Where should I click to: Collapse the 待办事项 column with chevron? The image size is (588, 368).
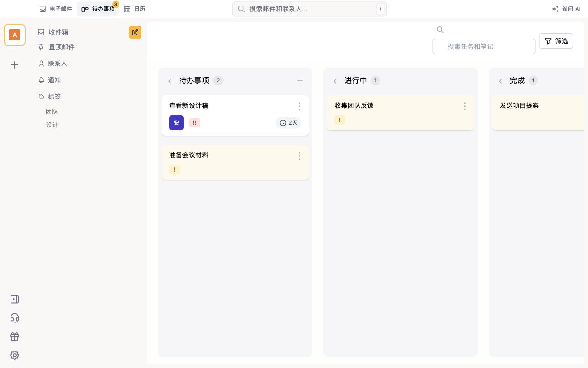click(x=170, y=81)
